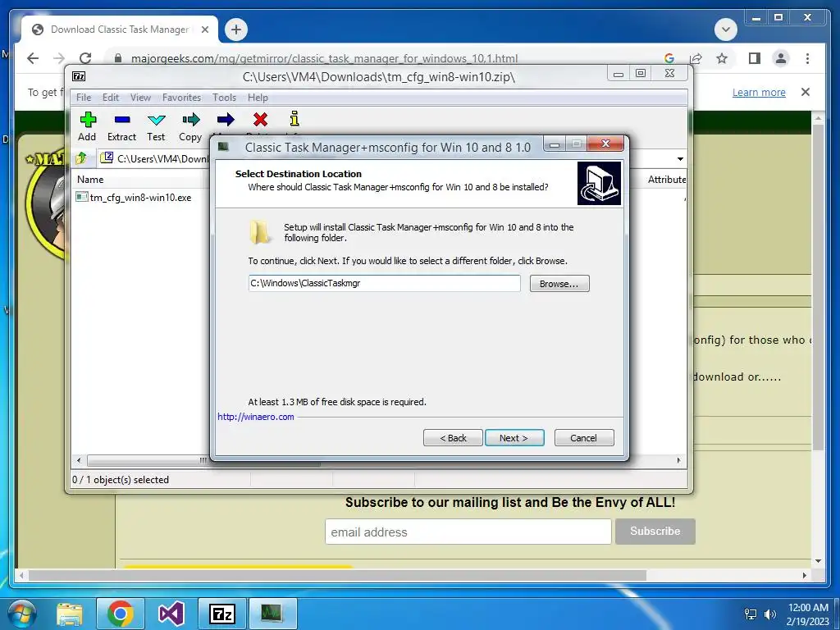Screen dimensions: 840x630
Task: Close the Download Classic Task Manager tab
Action: [x=204, y=30]
